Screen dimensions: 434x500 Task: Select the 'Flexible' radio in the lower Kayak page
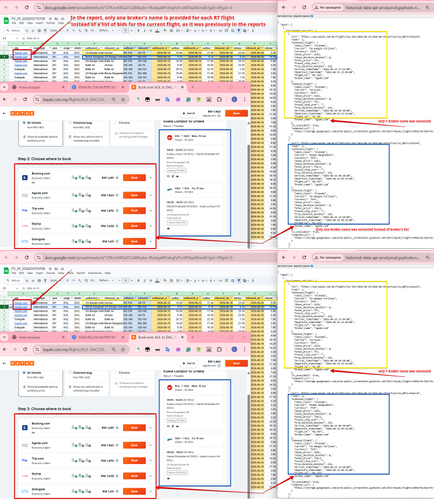coord(116,373)
